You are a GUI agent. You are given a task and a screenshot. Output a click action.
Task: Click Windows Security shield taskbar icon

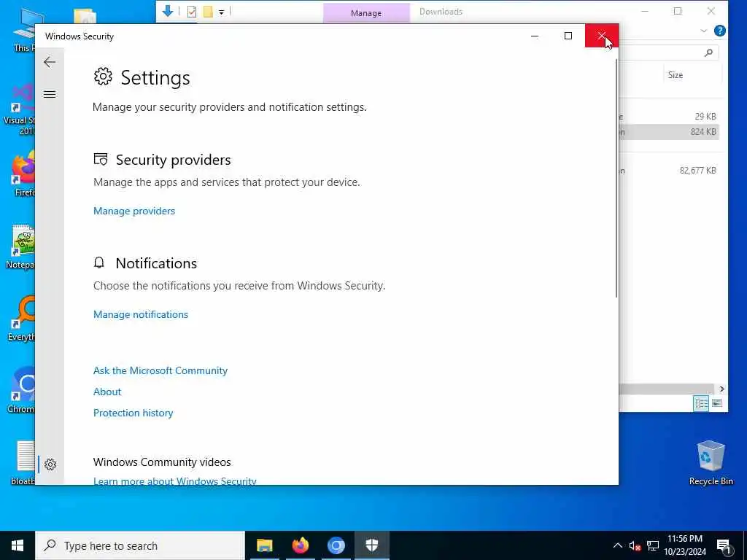pos(371,545)
